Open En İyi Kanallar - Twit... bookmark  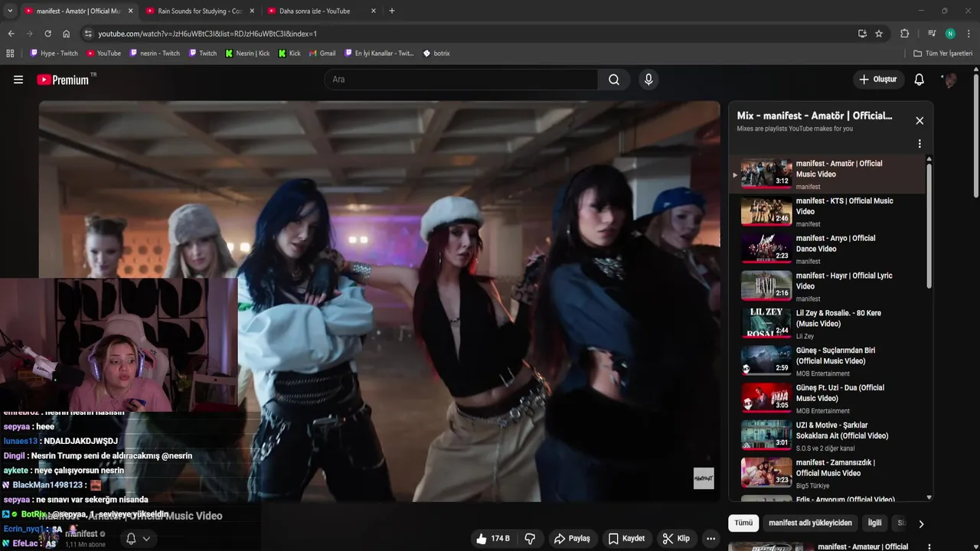click(379, 54)
